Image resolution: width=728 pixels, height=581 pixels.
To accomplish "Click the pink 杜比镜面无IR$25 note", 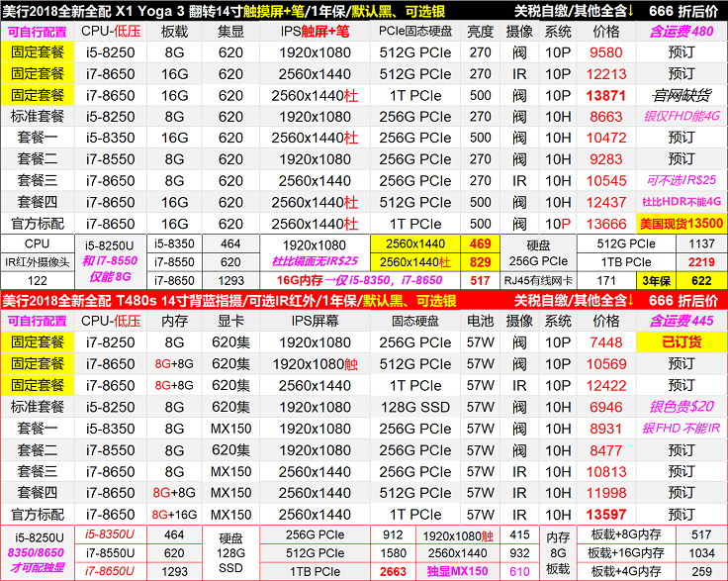I will pos(315,261).
